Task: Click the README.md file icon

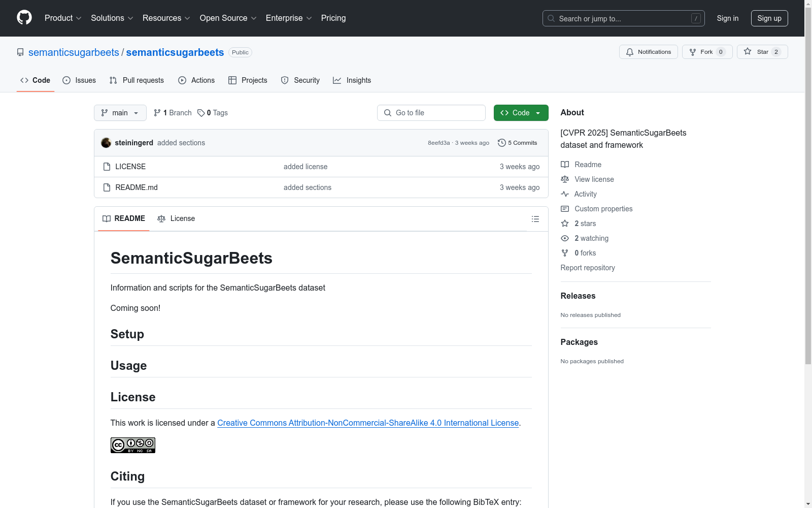Action: point(107,187)
